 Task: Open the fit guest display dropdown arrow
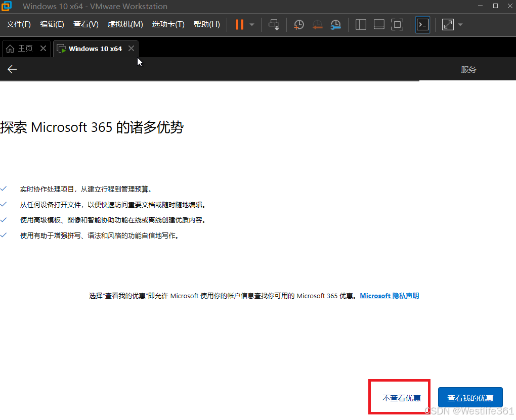[x=460, y=24]
